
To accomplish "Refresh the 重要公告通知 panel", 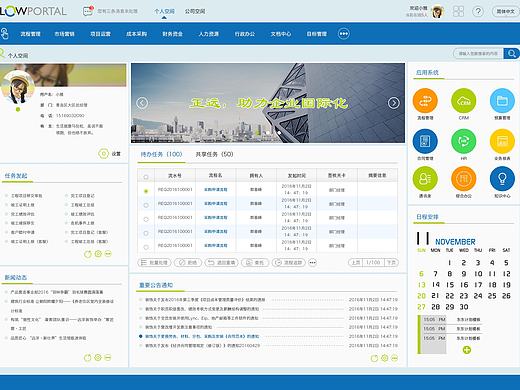I will pyautogui.click(x=374, y=358).
